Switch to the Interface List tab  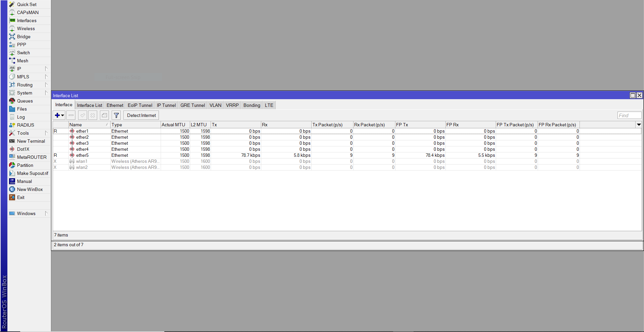click(x=90, y=105)
